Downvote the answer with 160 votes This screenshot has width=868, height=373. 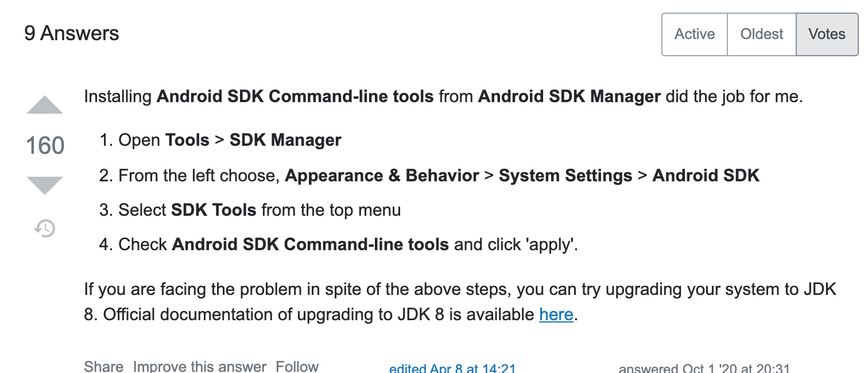[x=45, y=185]
